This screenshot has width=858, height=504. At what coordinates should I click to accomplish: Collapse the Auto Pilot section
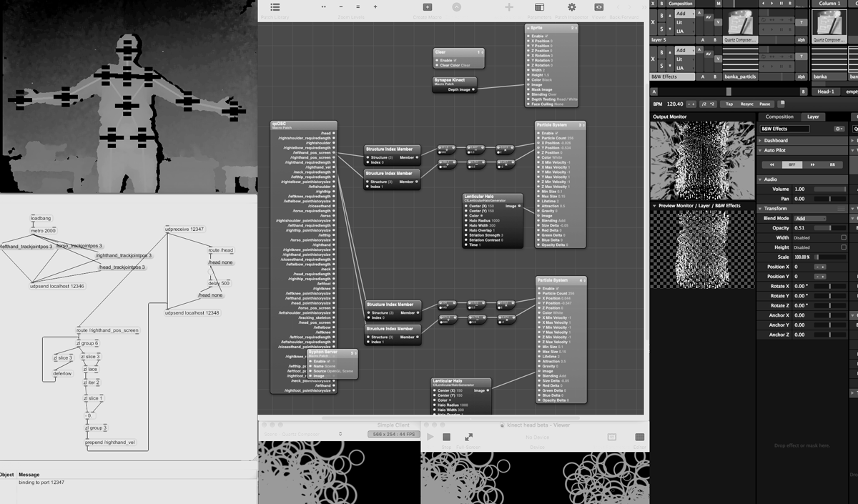click(760, 150)
